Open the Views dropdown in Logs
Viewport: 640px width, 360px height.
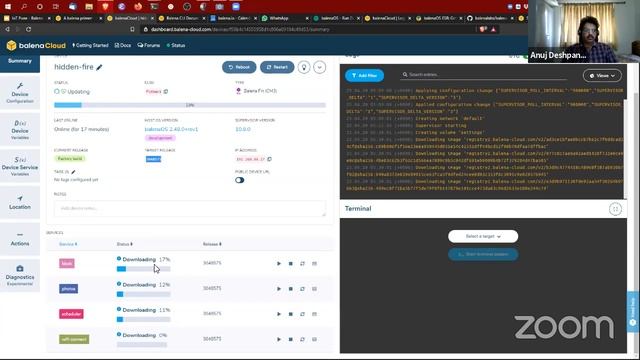click(602, 76)
